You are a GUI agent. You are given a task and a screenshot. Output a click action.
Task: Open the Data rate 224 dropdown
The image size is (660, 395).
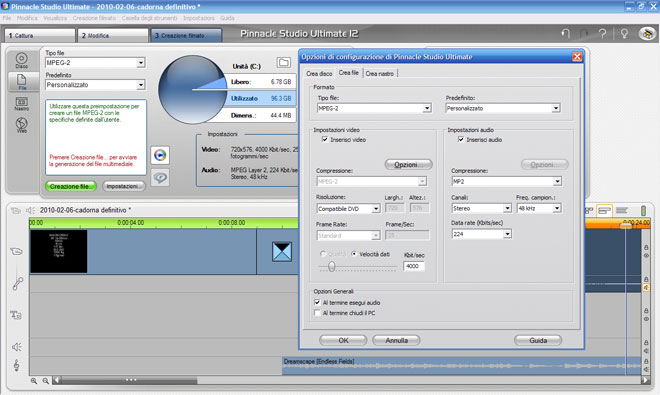[x=507, y=234]
